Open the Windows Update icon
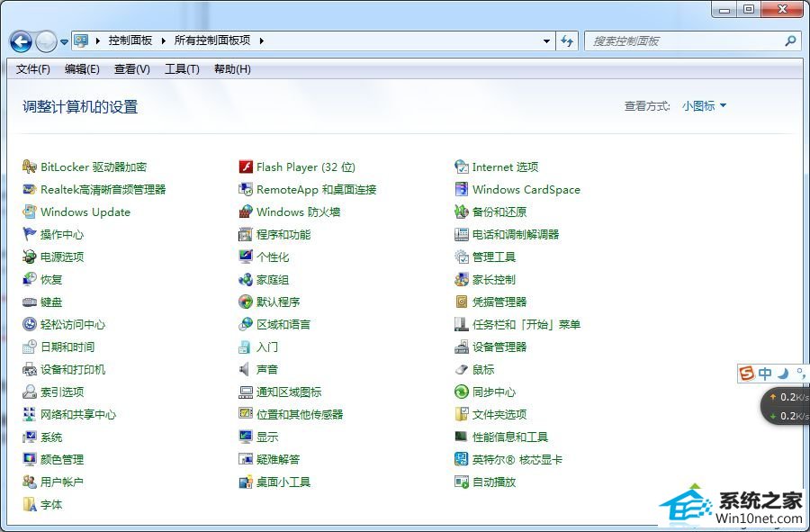Screen dimensions: 810x532 30,212
